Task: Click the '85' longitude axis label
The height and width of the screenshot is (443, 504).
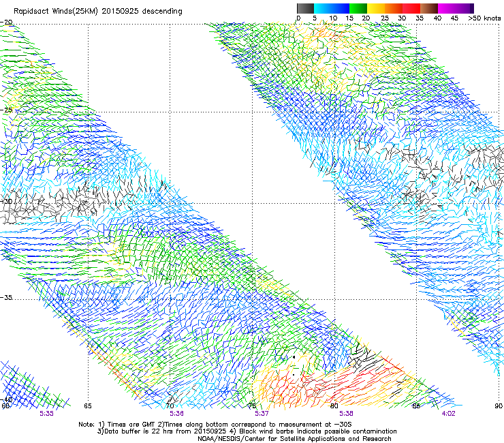Action: coord(416,406)
